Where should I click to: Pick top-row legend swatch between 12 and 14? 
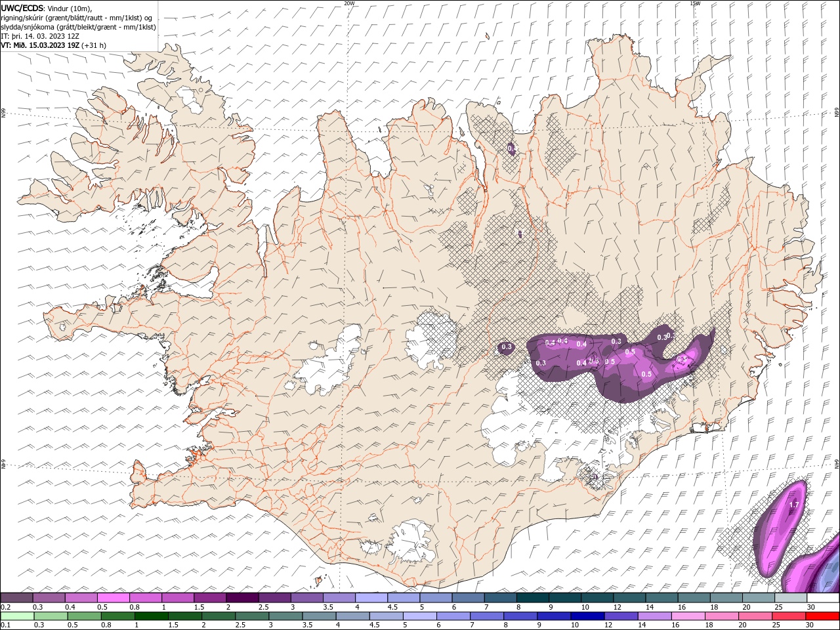point(629,598)
